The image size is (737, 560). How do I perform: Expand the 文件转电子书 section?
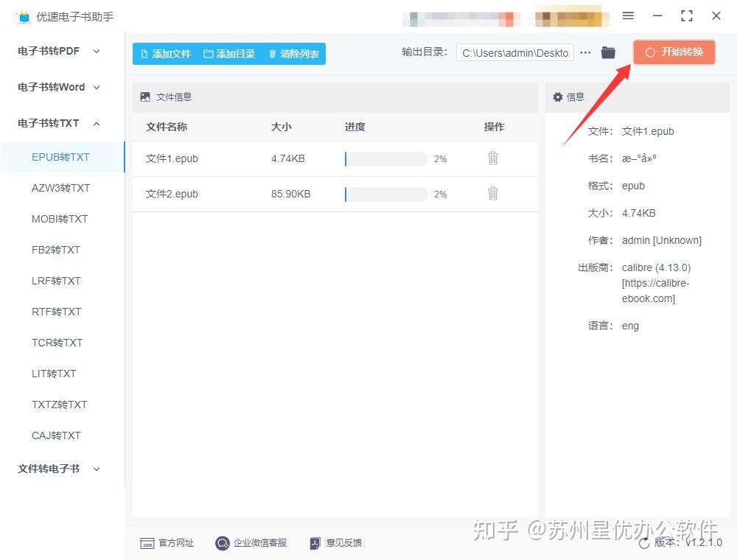[59, 469]
